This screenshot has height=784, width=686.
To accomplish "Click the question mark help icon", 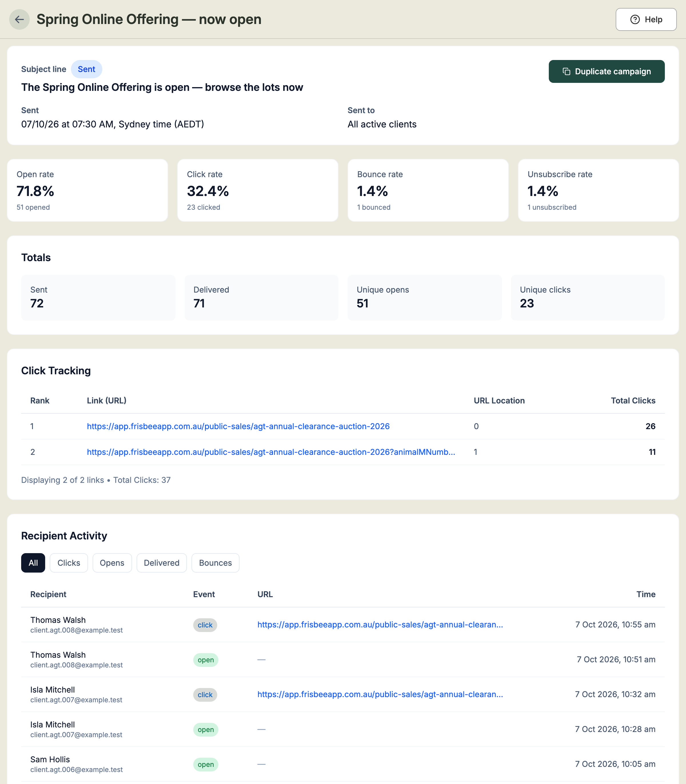I will coord(635,19).
